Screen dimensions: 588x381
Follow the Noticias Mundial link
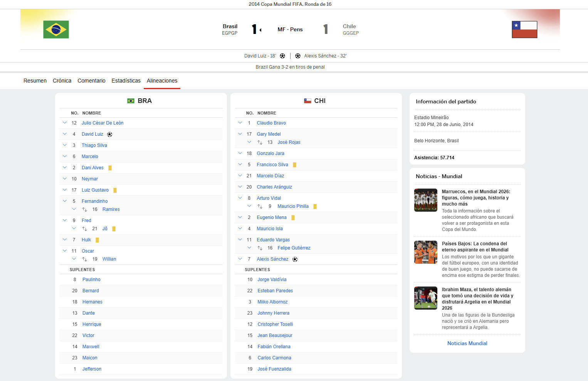467,343
